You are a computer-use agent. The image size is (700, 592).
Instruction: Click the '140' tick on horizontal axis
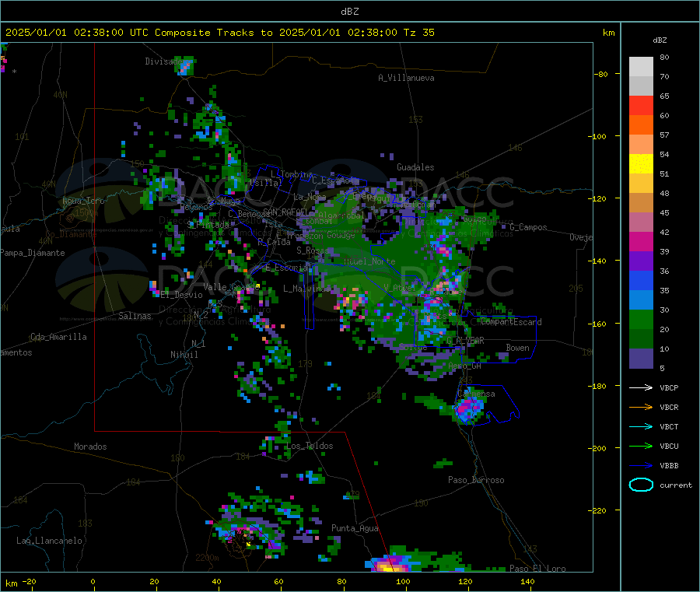coord(527,582)
